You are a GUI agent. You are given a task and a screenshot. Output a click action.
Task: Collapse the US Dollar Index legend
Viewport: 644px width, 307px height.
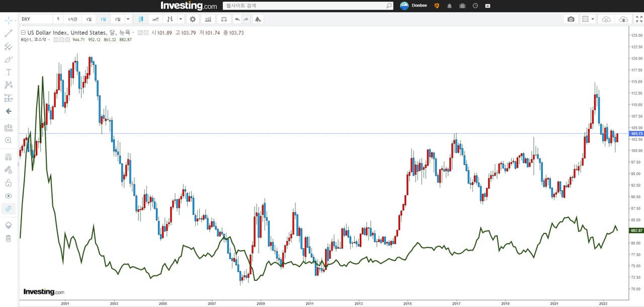(23, 33)
